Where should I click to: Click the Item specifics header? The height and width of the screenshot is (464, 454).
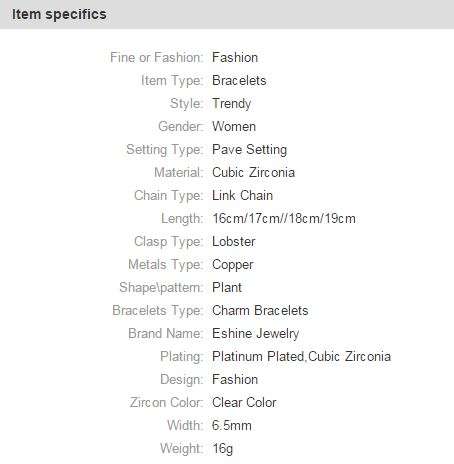coord(59,14)
